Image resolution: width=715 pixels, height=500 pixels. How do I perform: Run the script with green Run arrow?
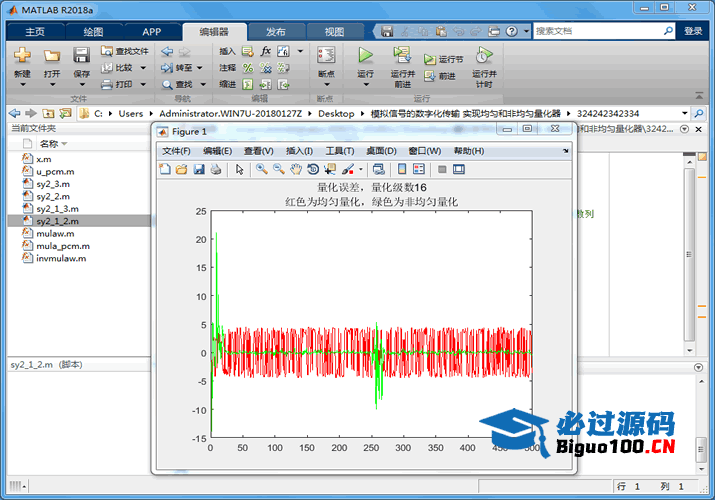click(x=365, y=55)
